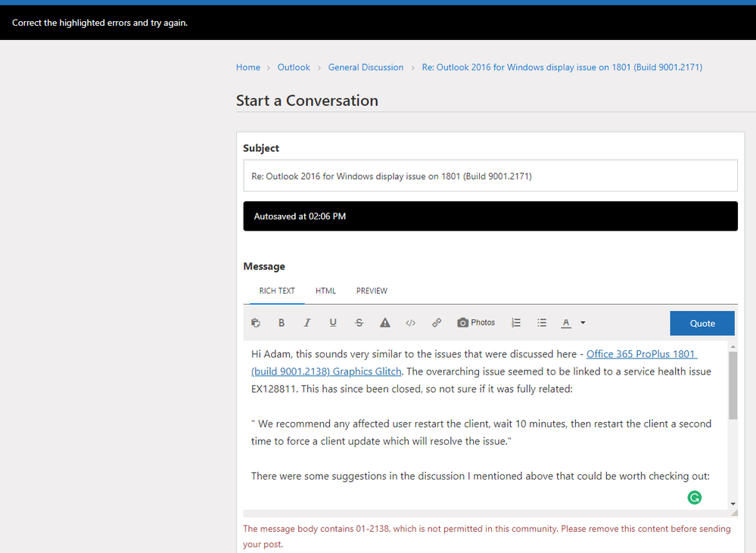The width and height of the screenshot is (756, 553).
Task: Insert Photos into the message
Action: (x=476, y=322)
